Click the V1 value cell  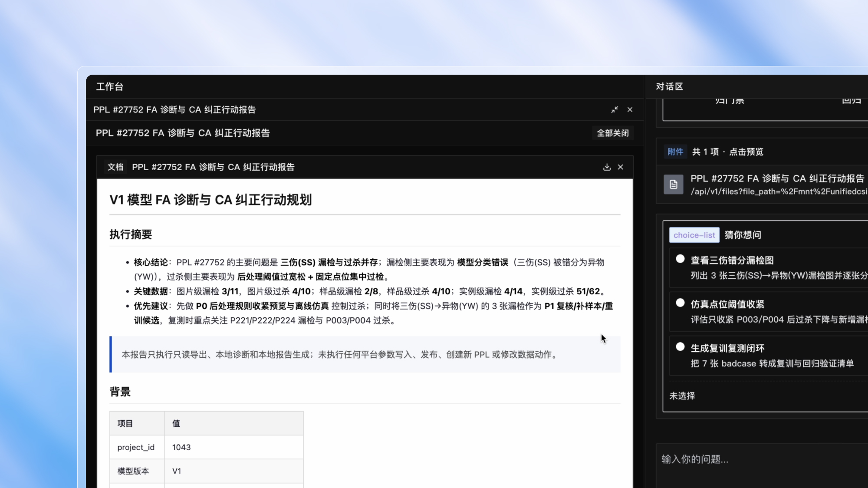234,471
